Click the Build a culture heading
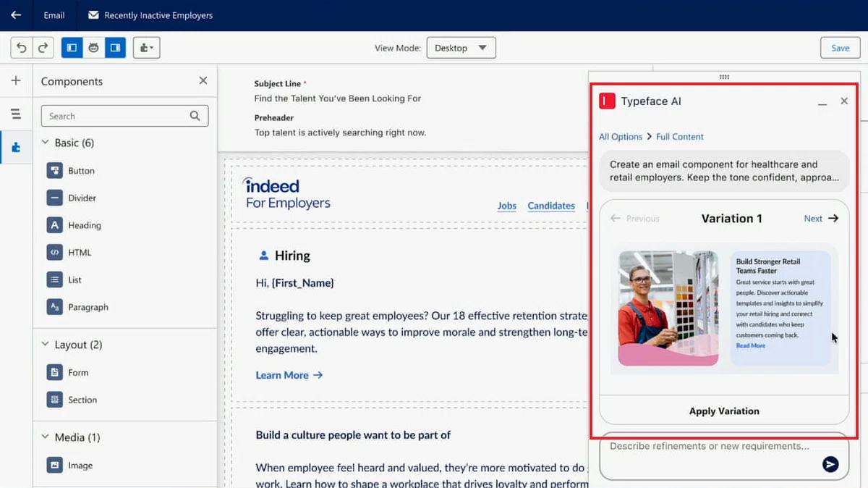 (353, 435)
